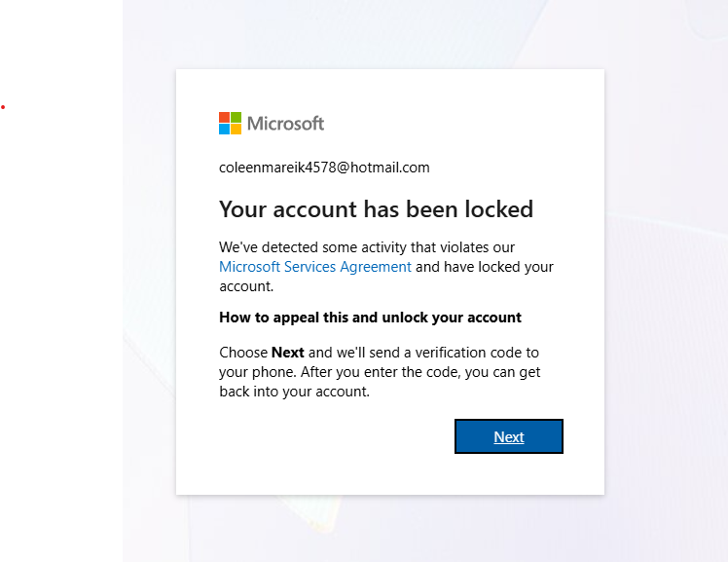Click the red square of Microsoft logo
728x562 pixels.
pos(224,117)
